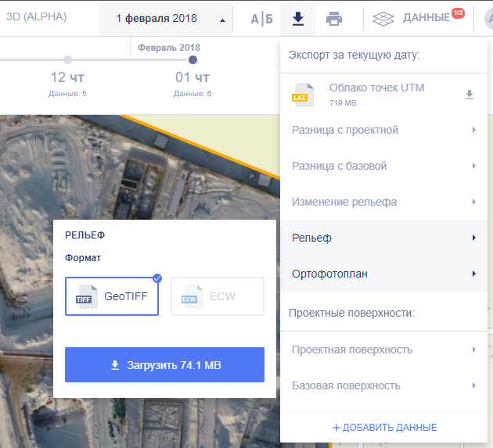Select the 12 чт timeline point
The width and height of the screenshot is (493, 448).
67,60
